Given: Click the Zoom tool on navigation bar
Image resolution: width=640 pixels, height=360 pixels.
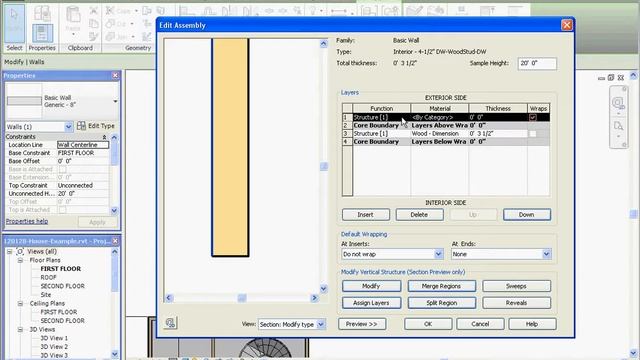Looking at the screenshot, I should (618, 126).
